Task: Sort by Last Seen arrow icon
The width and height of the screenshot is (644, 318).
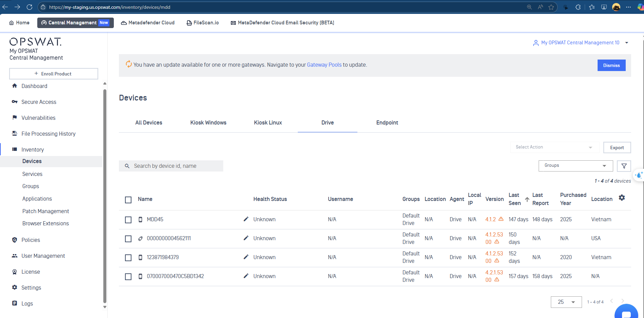Action: click(527, 199)
